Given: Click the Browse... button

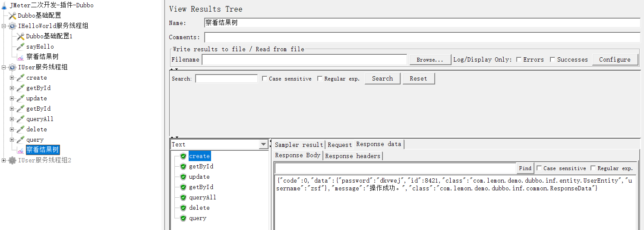Looking at the screenshot, I should coord(430,60).
